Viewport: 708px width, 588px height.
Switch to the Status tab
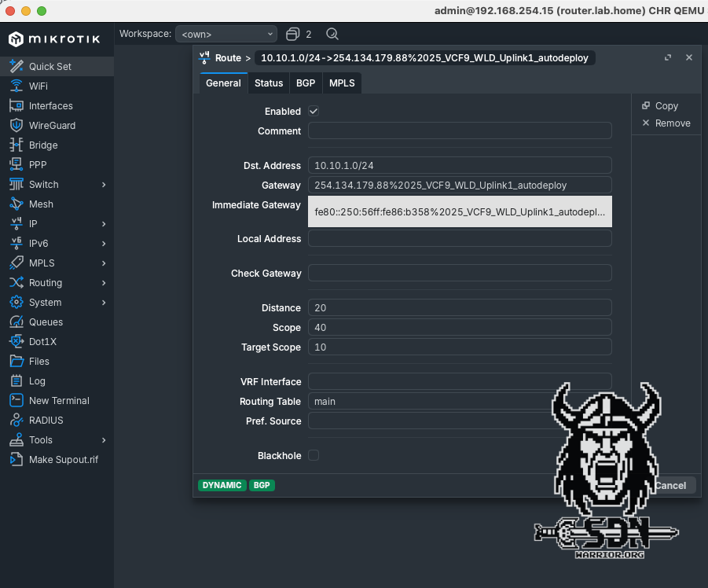(x=269, y=83)
